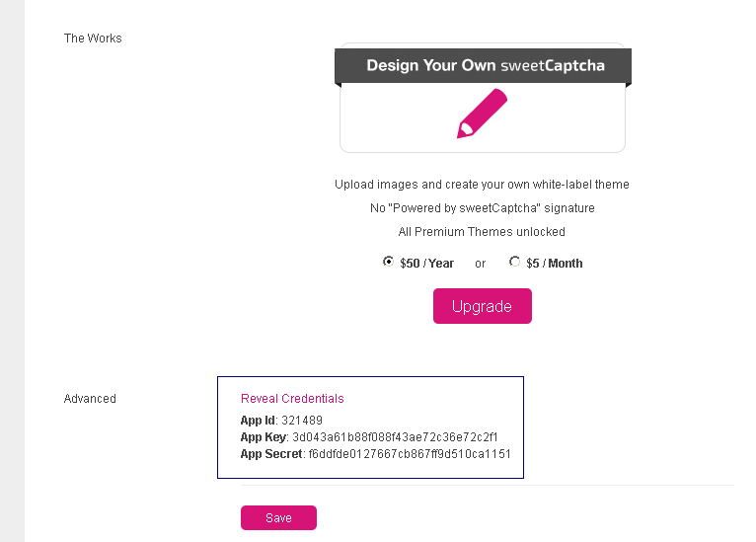Screen dimensions: 756x542
Task: Click the App Key hash value
Action: pos(395,437)
